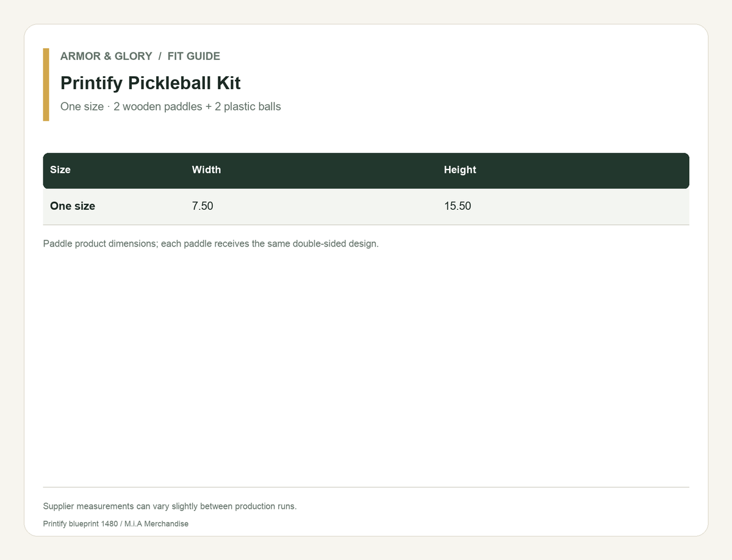Viewport: 732px width, 560px height.
Task: Click the subtitle about wooden paddles
Action: (171, 107)
